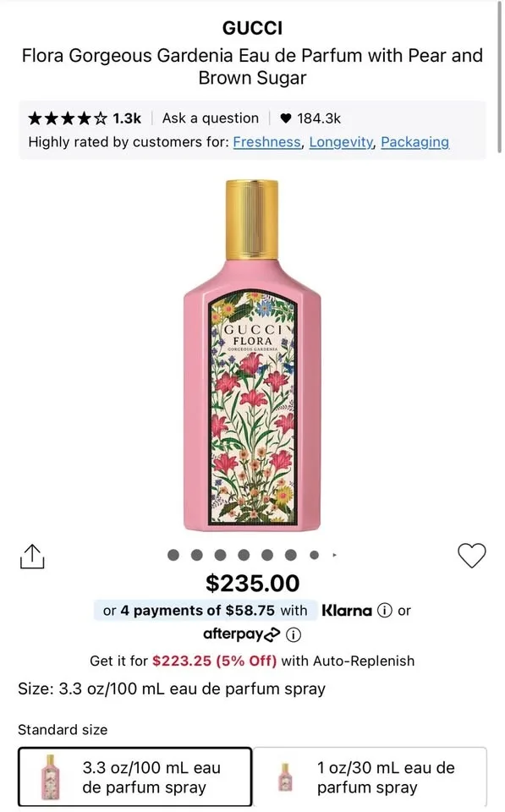Click the GUCCI brand name
Image resolution: width=505 pixels, height=812 pixels.
(x=252, y=27)
